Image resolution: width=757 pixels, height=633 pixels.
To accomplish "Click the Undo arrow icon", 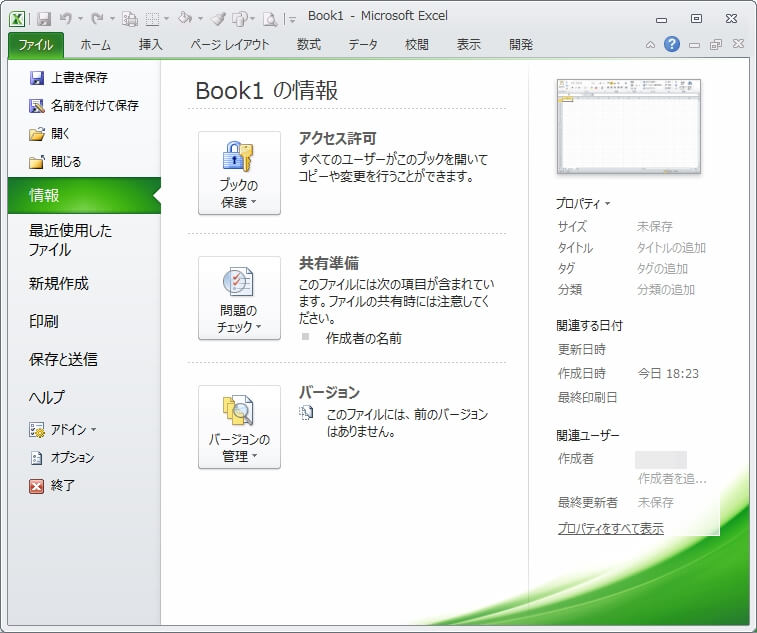I will coord(66,19).
